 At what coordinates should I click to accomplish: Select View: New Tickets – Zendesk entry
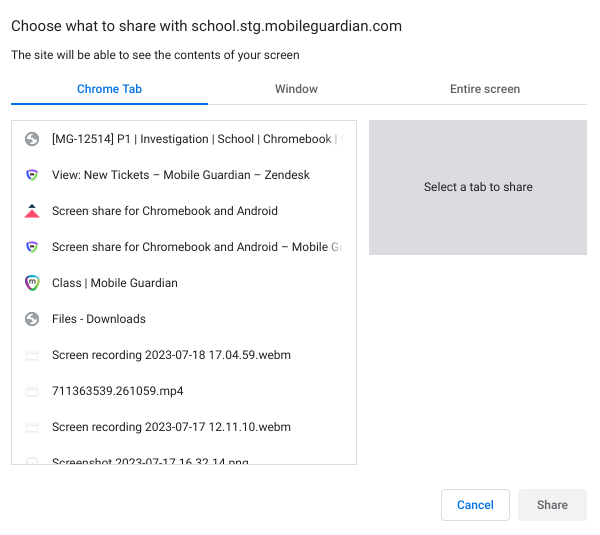pyautogui.click(x=184, y=175)
